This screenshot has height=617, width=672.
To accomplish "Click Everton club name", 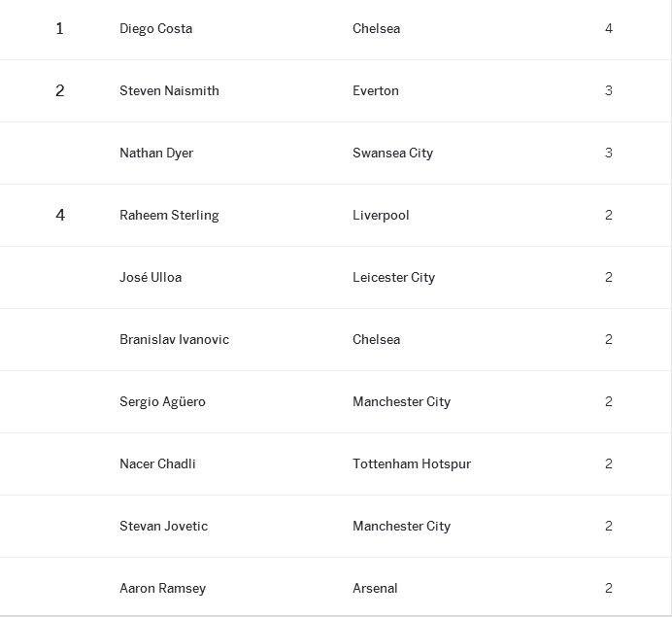I will coord(376,91).
